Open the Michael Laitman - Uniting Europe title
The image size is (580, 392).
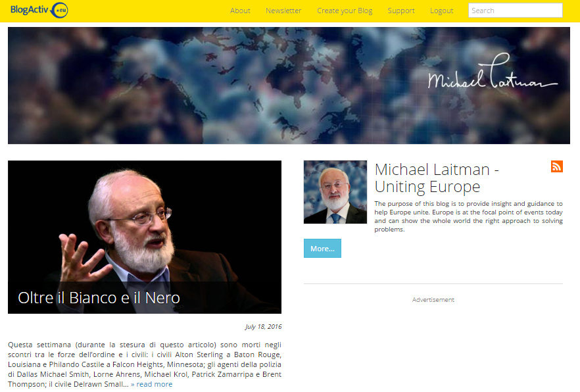pos(437,178)
